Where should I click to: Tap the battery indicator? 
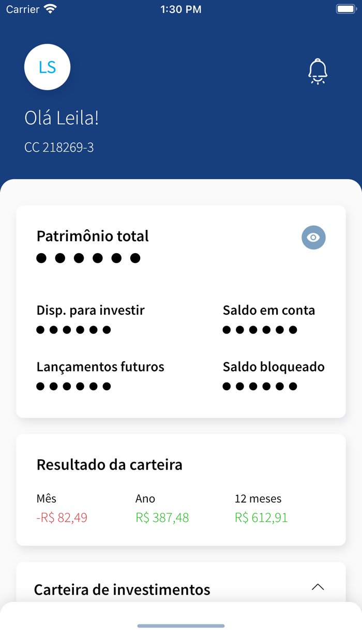pyautogui.click(x=345, y=8)
